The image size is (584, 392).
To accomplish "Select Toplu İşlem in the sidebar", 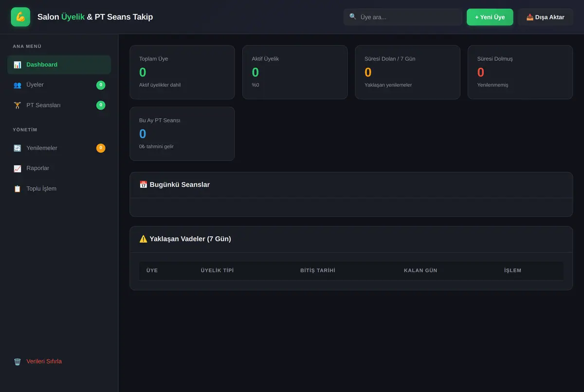I will point(59,189).
